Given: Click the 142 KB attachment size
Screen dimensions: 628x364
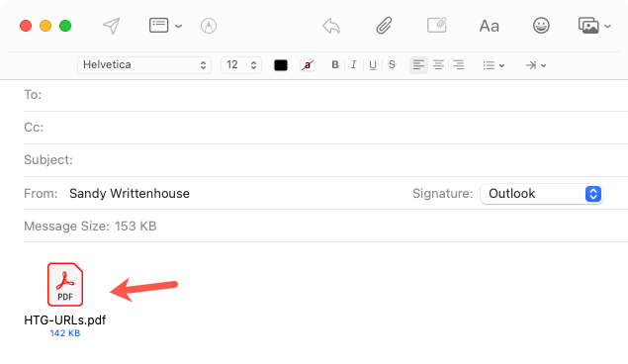Looking at the screenshot, I should [65, 333].
